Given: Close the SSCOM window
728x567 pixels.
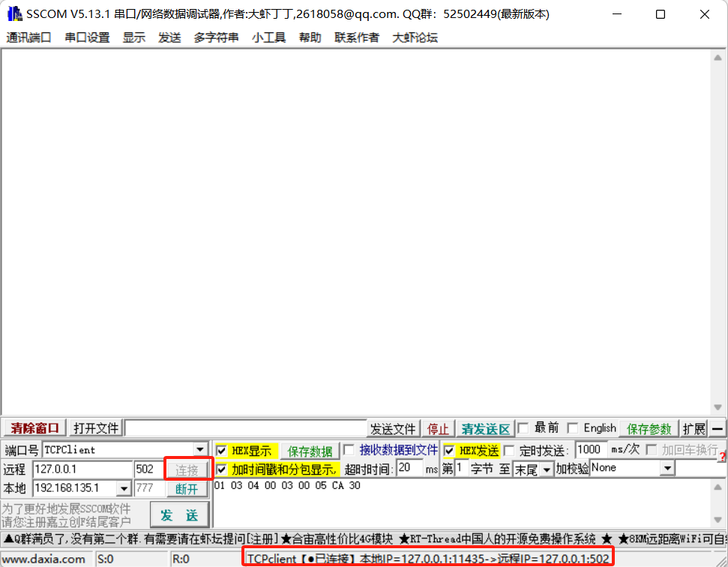Looking at the screenshot, I should pos(704,14).
